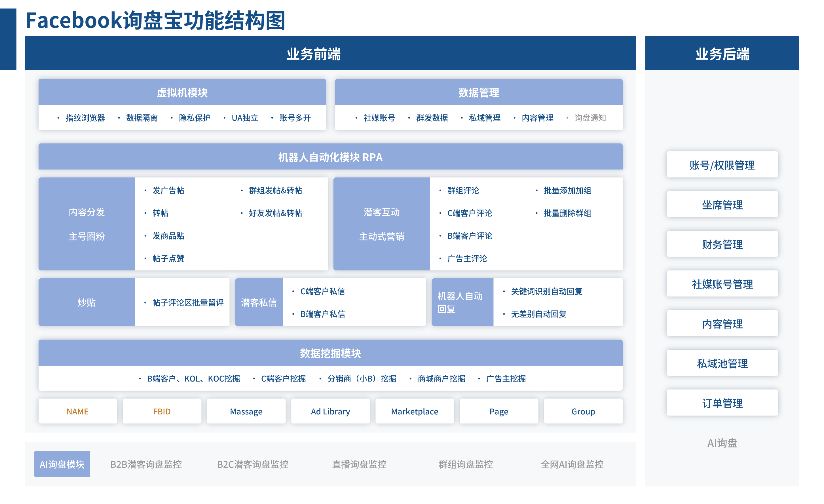Click the 账号/权限管理 box
The image size is (824, 504).
click(722, 165)
